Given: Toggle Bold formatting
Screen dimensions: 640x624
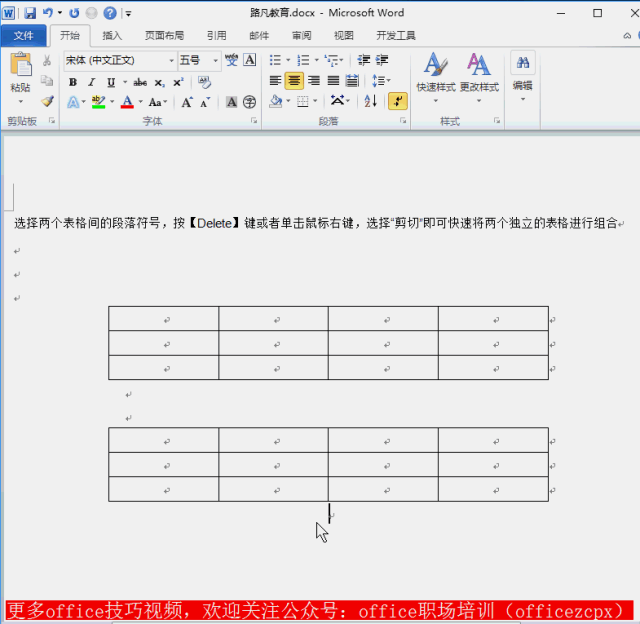Looking at the screenshot, I should [73, 82].
